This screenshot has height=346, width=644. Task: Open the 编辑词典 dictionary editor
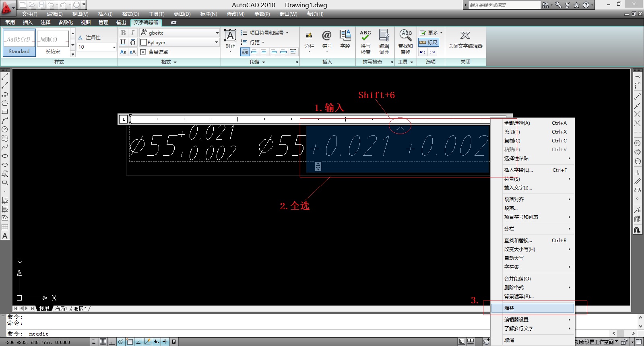(384, 41)
